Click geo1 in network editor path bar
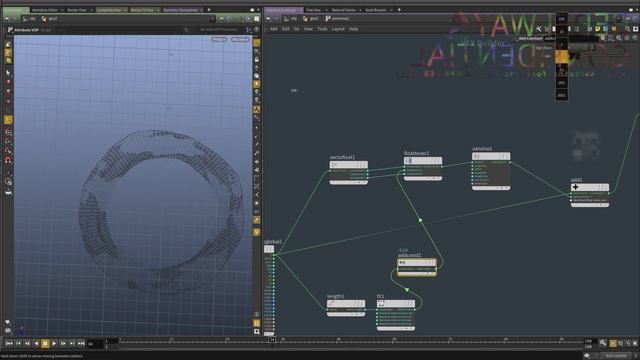640x360 pixels. coord(311,19)
